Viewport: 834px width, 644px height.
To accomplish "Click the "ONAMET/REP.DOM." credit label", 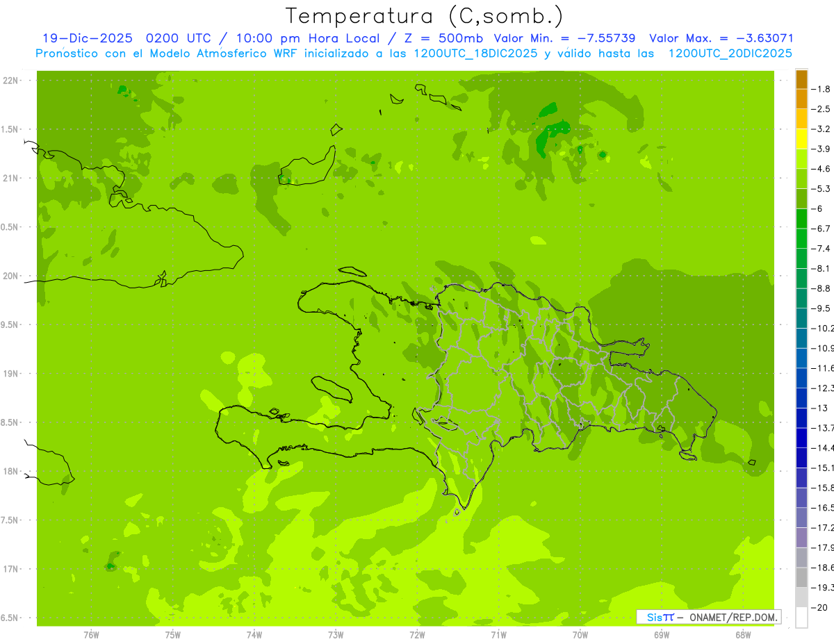I will pos(733,617).
